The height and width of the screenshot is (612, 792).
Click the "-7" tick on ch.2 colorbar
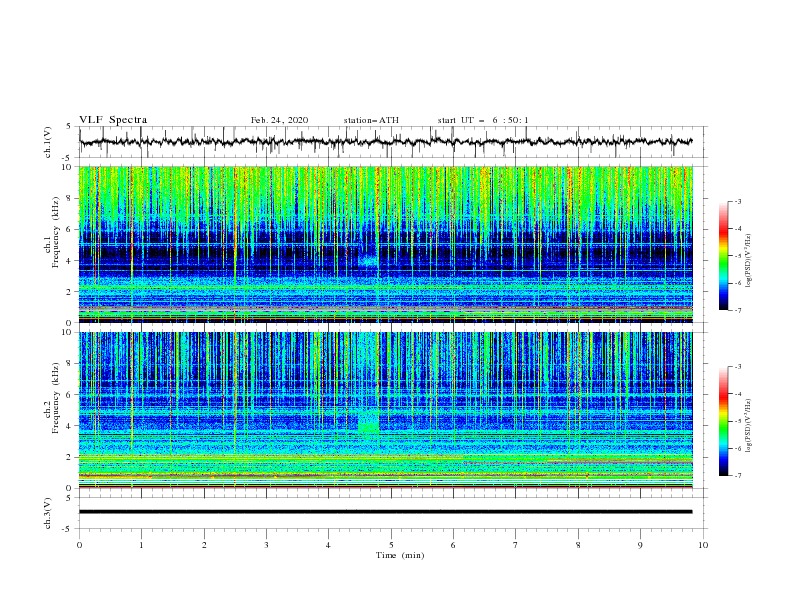737,476
